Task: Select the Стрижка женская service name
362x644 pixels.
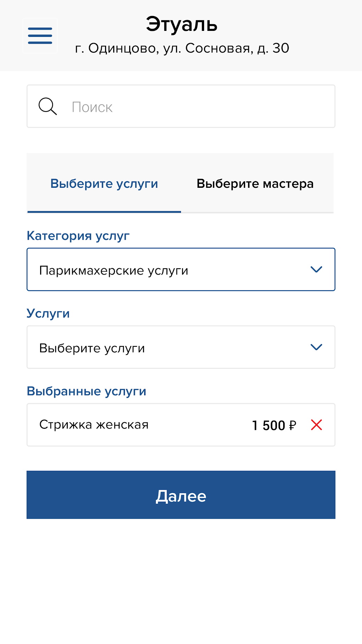Action: (x=94, y=425)
